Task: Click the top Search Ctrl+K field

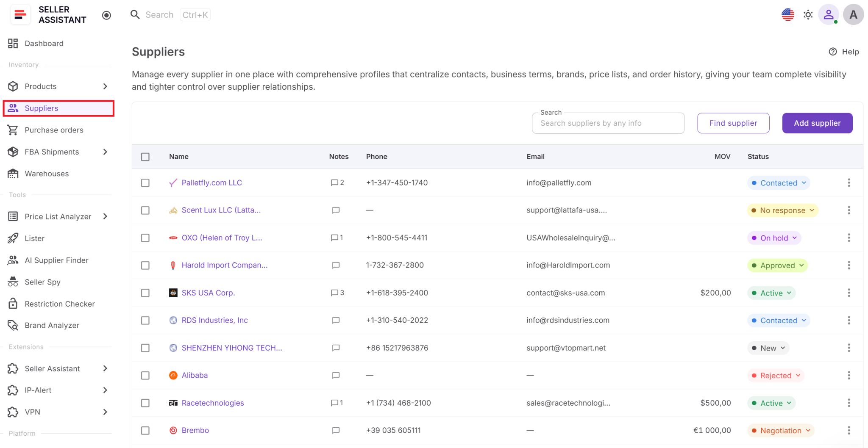Action: pyautogui.click(x=170, y=15)
